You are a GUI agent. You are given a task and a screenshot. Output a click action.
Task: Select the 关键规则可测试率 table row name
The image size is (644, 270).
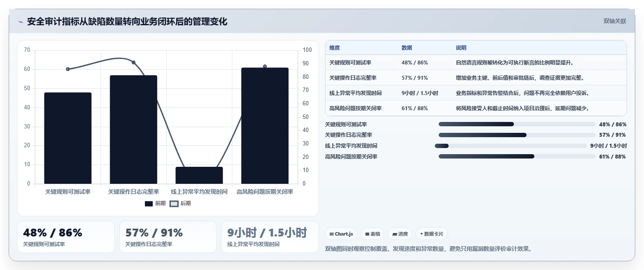click(x=350, y=63)
